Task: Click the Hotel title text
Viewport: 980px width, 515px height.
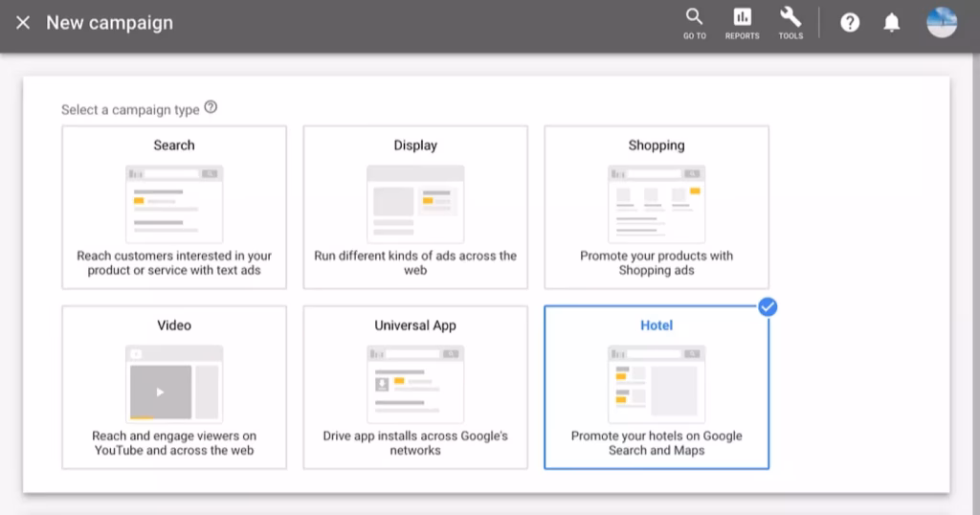Action: click(x=657, y=325)
